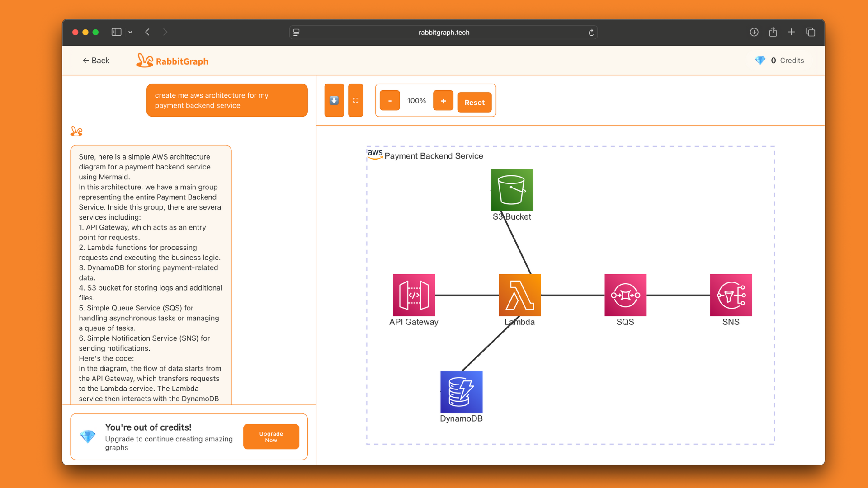
Task: Click the Upgrade Now button
Action: pos(271,436)
